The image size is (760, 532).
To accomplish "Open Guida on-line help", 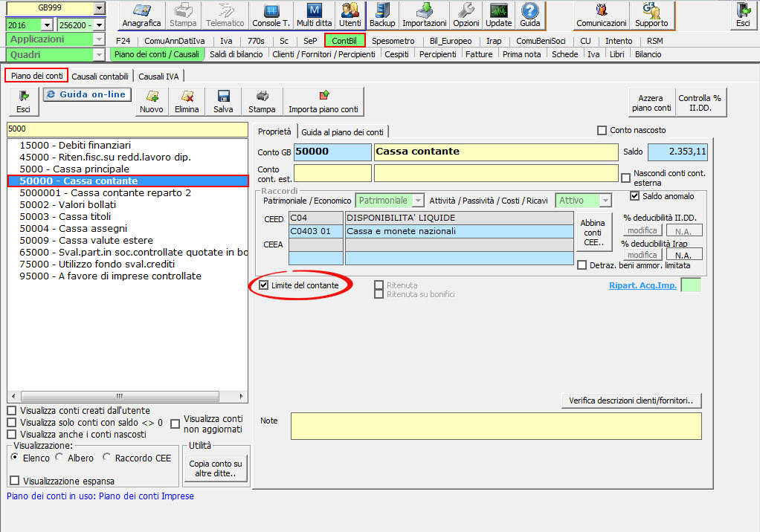I will 87,94.
